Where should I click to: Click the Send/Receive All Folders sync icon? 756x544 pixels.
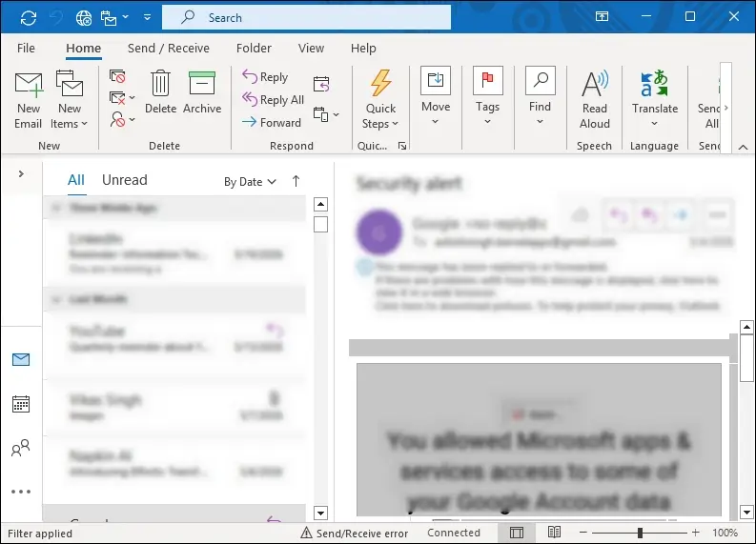point(29,18)
